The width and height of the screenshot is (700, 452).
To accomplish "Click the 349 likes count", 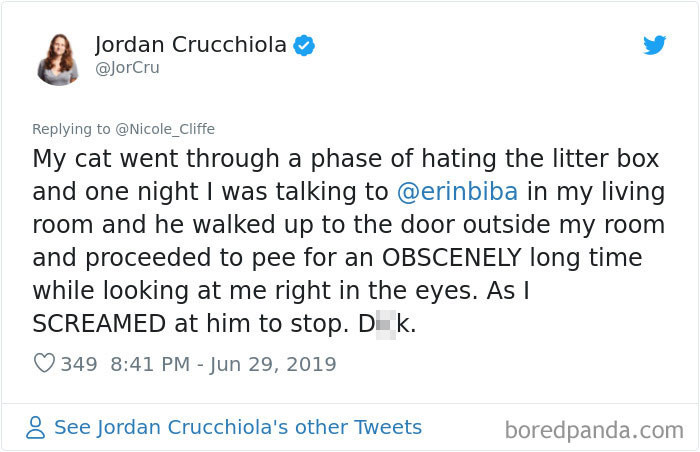I will coord(79,364).
